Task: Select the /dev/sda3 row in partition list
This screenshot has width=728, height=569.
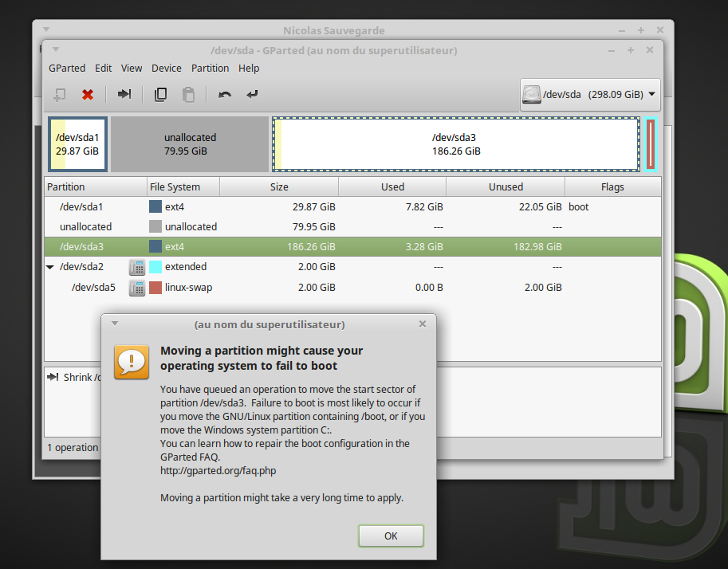Action: 352,246
